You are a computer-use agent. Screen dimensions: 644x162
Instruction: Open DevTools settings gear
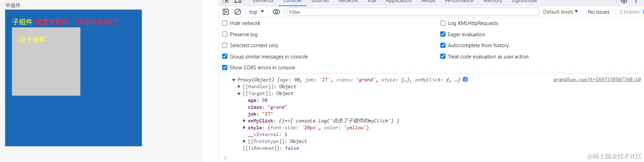pyautogui.click(x=624, y=1)
